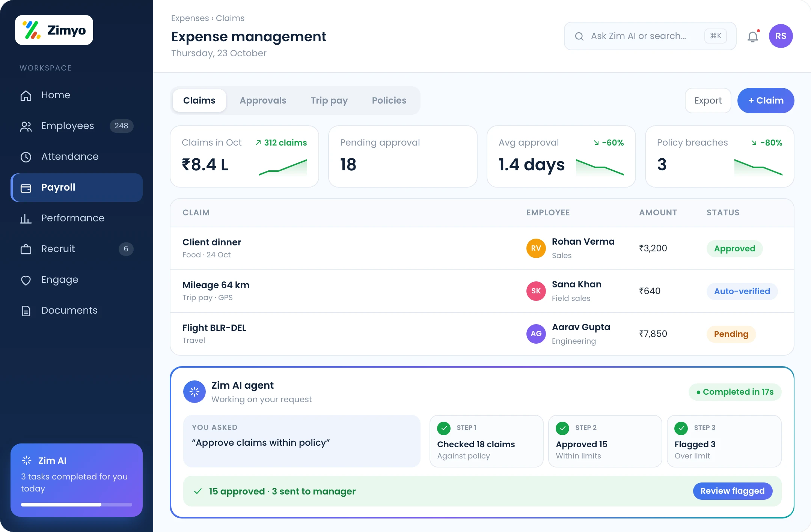Screen dimensions: 811x532
Task: Add a new claim with + Claim
Action: (766, 101)
